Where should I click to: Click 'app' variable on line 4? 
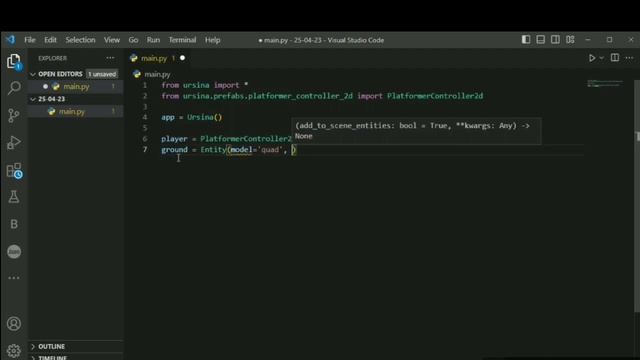(x=168, y=117)
